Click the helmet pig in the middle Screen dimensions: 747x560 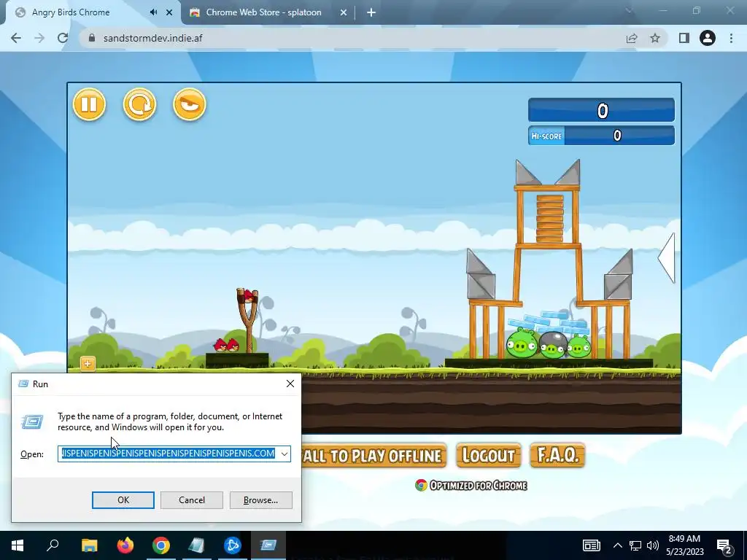[x=553, y=345]
